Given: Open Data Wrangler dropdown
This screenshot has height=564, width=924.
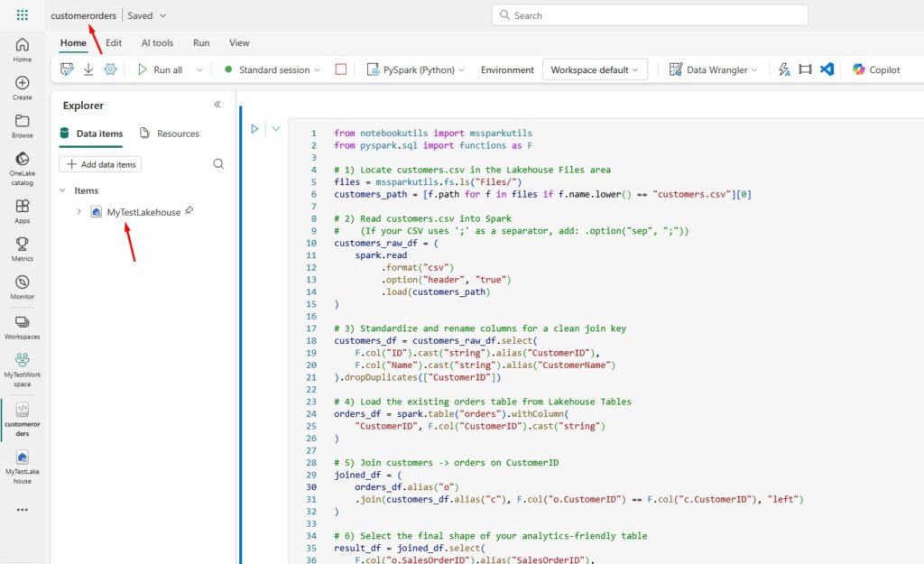Looking at the screenshot, I should (713, 69).
